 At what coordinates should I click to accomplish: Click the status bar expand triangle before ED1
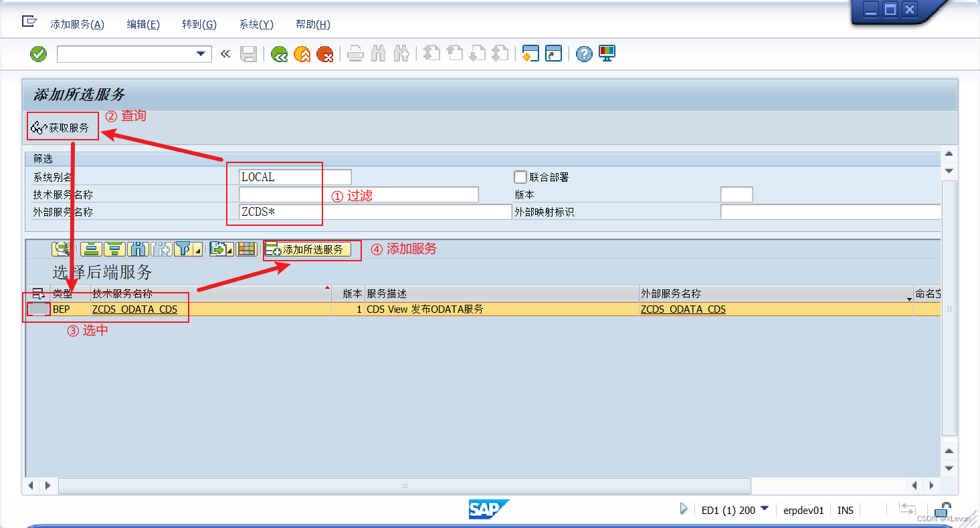684,509
